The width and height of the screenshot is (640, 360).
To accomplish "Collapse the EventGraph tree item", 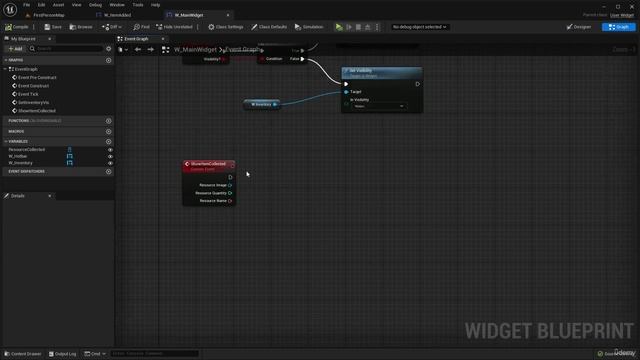I will (5, 69).
